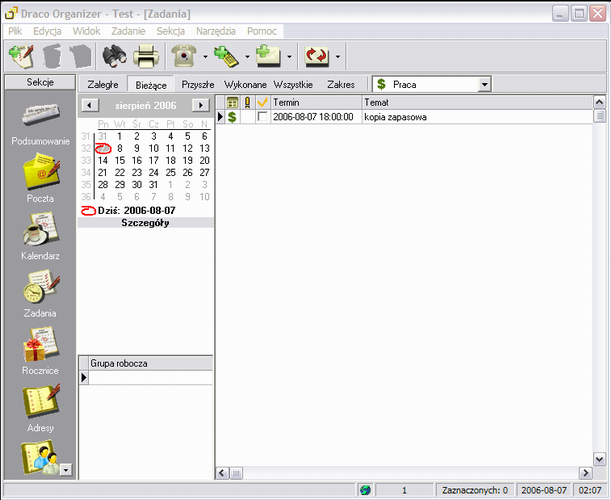Click the calendar grid column header icon

click(232, 102)
